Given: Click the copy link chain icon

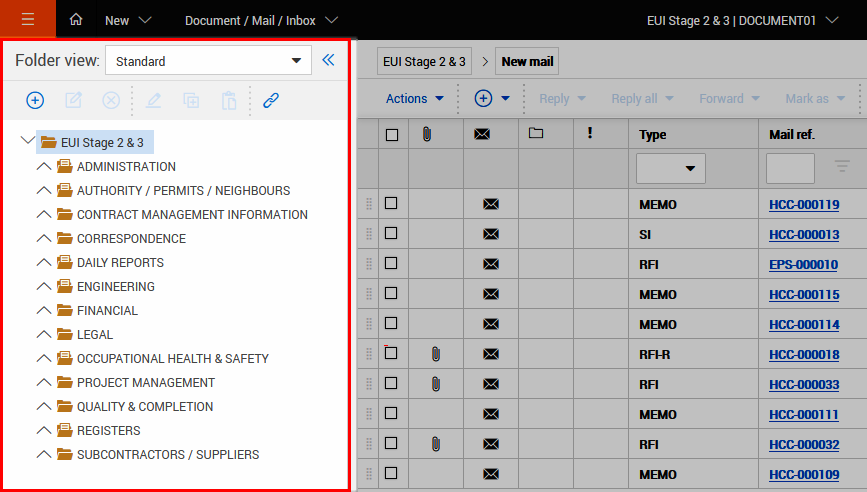Looking at the screenshot, I should (x=270, y=100).
